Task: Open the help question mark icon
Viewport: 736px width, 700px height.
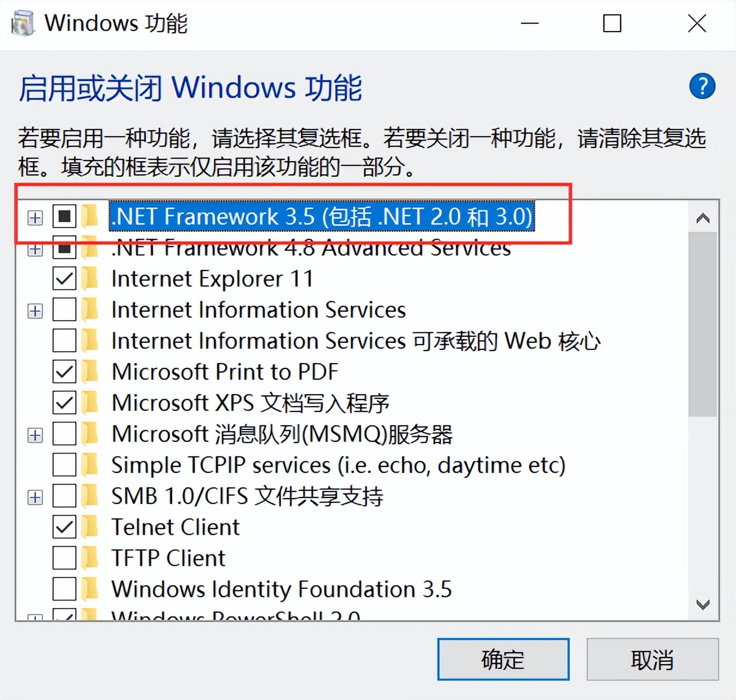Action: 703,86
